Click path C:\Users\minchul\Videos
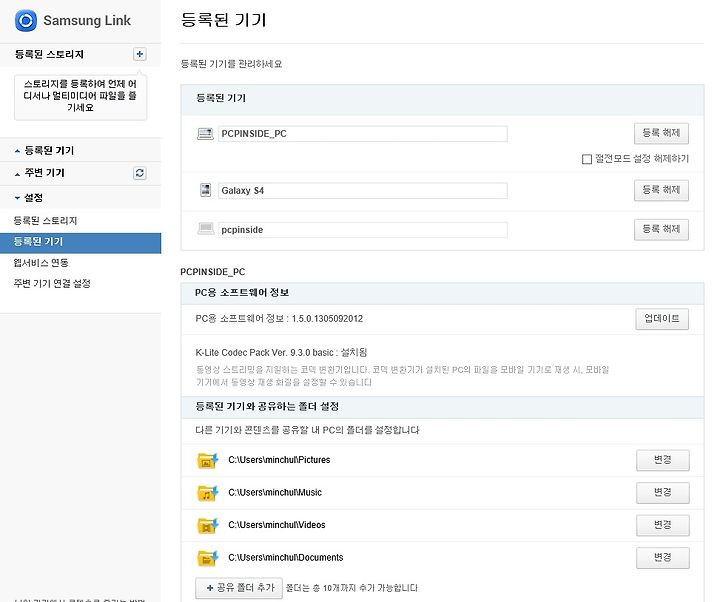Viewport: 720px width, 602px height. click(277, 525)
